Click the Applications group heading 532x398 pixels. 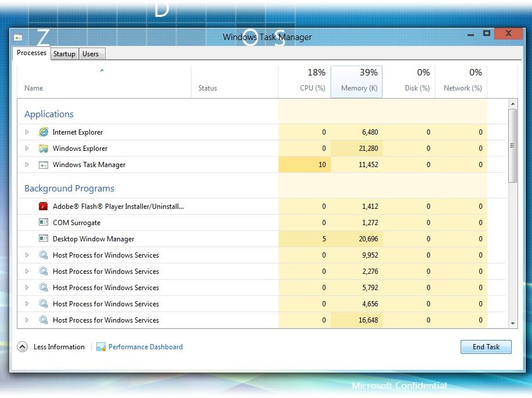(49, 114)
